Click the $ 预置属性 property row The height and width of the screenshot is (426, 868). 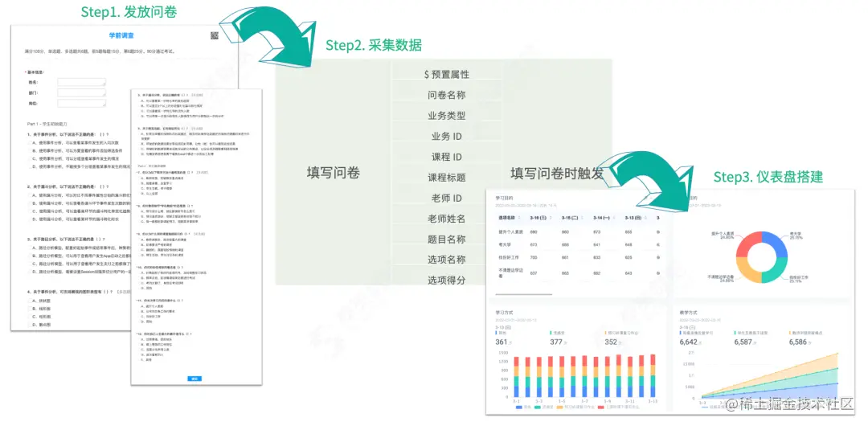click(x=447, y=74)
